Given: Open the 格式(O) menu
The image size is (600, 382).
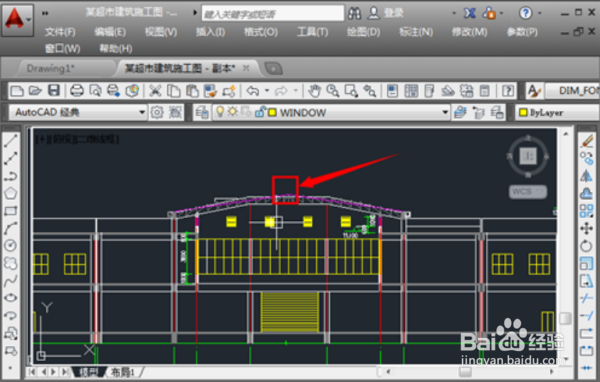Looking at the screenshot, I should [x=261, y=32].
